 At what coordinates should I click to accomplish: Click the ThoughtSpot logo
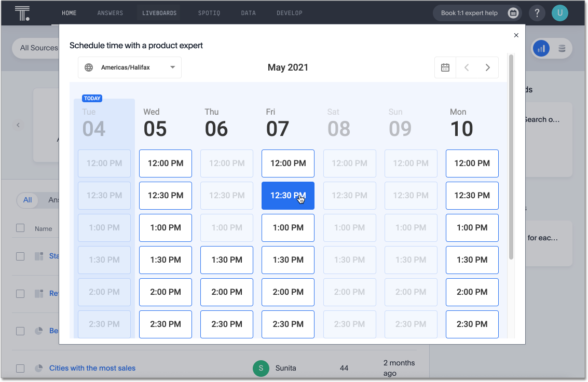(23, 12)
